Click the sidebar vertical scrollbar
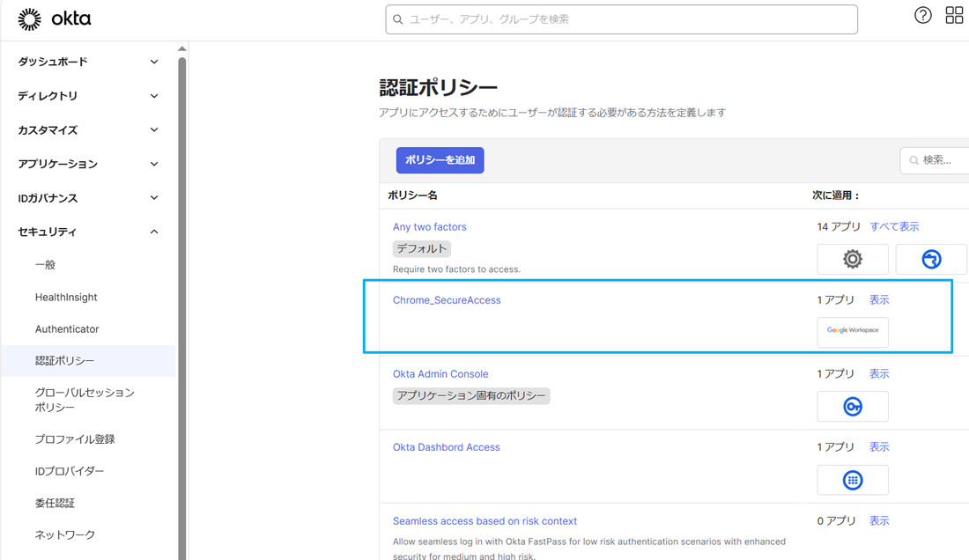The height and width of the screenshot is (560, 969). tap(182, 309)
